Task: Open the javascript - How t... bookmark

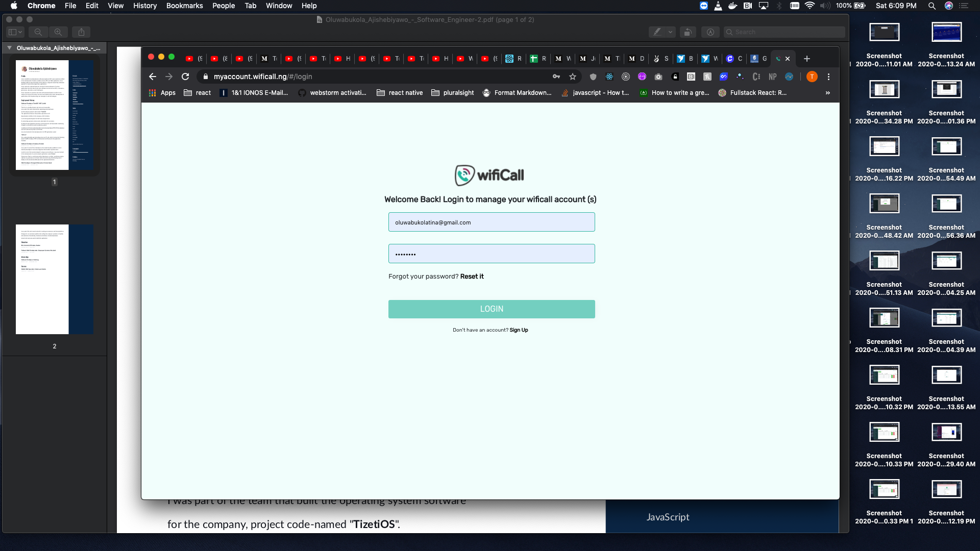Action: coord(595,93)
